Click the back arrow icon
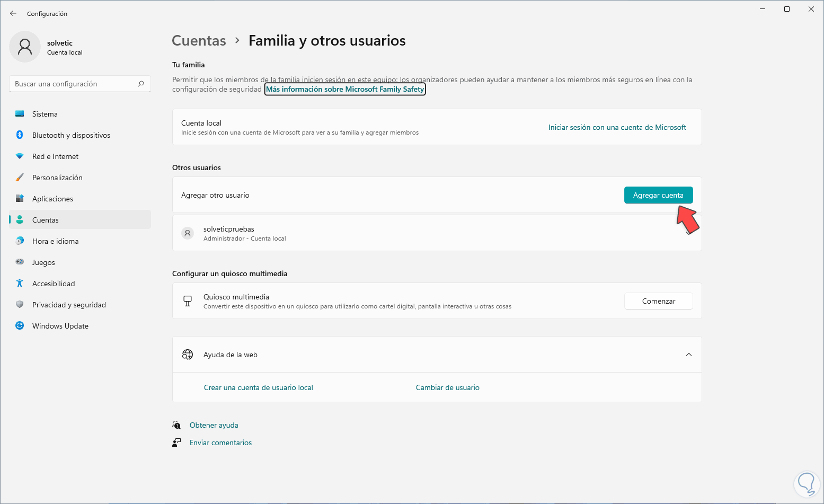 (x=13, y=13)
